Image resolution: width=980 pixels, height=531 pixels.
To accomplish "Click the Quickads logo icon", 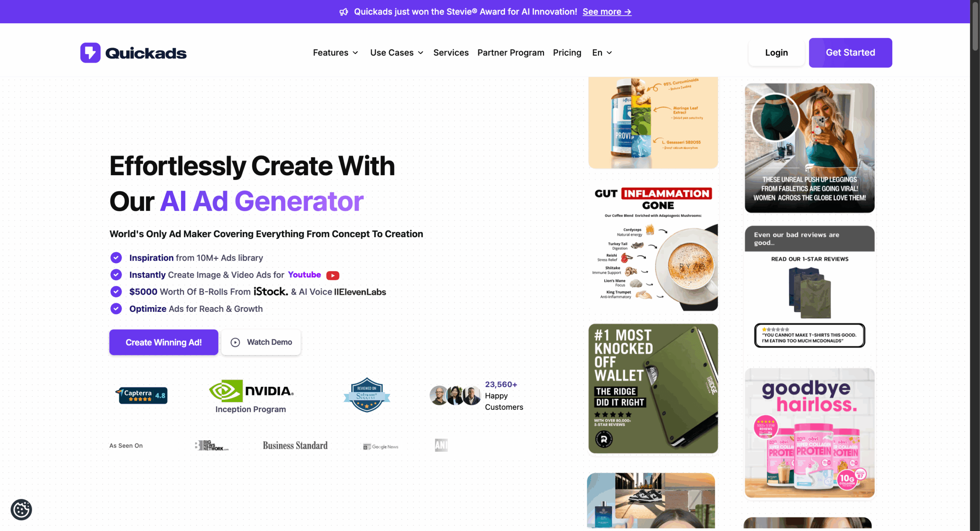I will click(90, 53).
